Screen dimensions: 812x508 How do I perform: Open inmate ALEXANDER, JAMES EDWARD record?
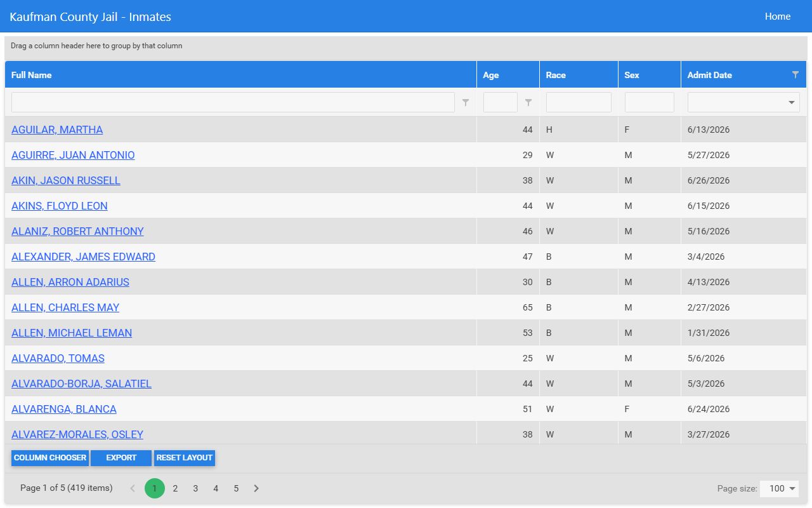(83, 257)
